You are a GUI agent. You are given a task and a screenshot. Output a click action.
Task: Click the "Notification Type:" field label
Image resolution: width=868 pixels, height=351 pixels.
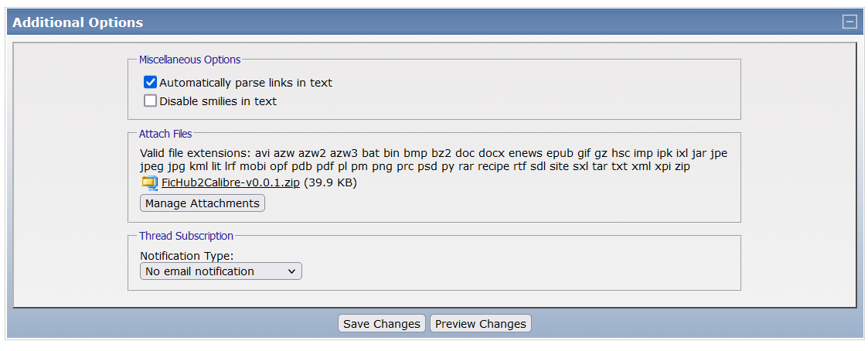(x=186, y=255)
